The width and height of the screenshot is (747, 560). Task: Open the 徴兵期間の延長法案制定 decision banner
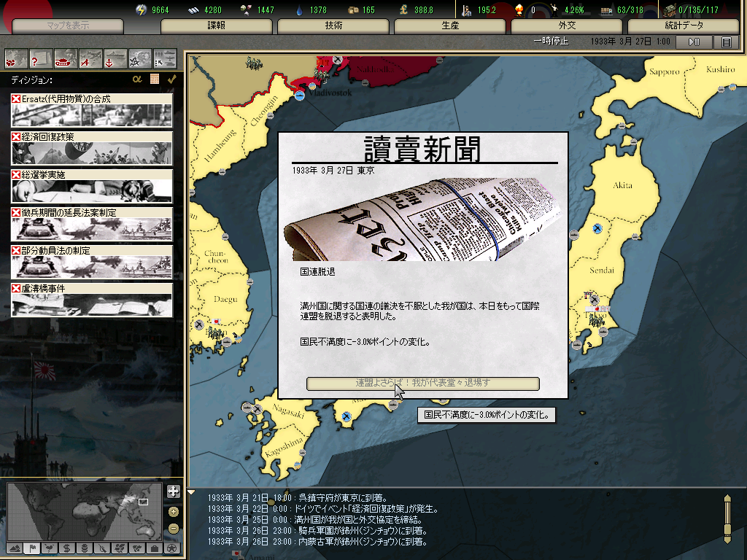click(x=92, y=225)
